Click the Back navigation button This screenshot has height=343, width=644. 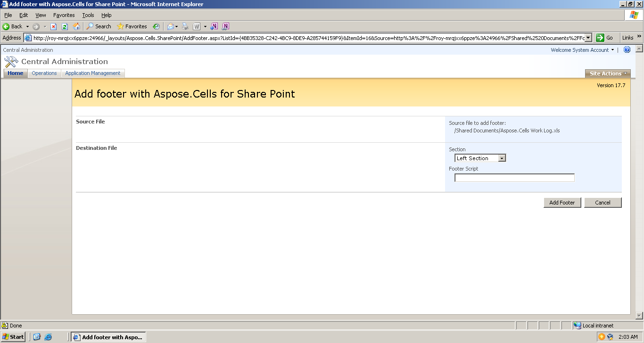click(13, 26)
